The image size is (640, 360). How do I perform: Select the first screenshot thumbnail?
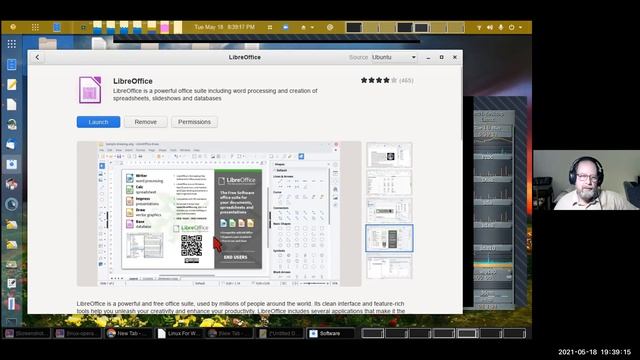coord(389,155)
